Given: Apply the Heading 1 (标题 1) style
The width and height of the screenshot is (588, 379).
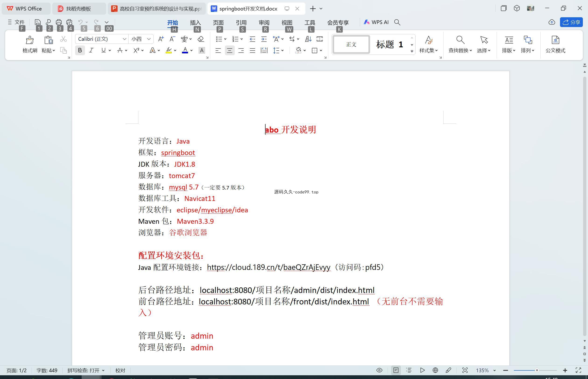Looking at the screenshot, I should 389,44.
